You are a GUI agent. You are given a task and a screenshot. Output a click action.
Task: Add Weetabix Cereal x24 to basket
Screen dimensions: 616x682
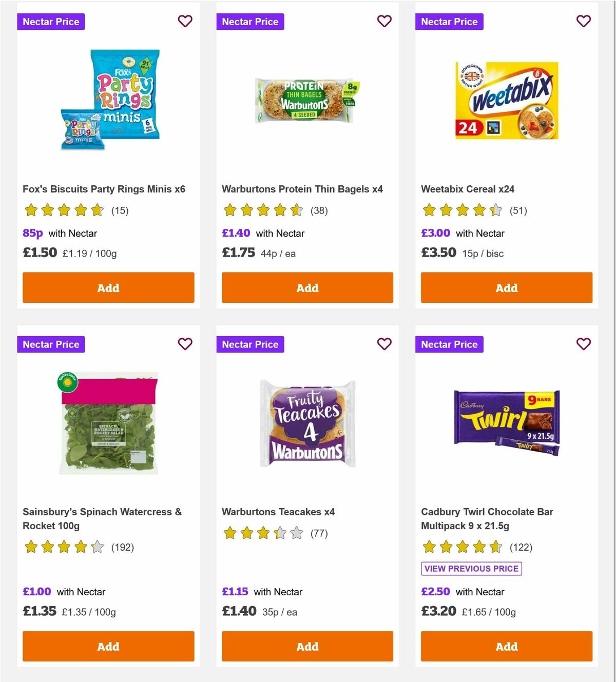point(506,288)
